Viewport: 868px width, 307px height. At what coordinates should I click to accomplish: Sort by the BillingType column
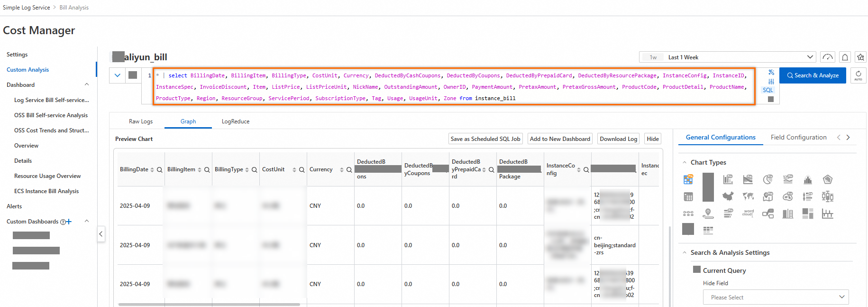(247, 170)
